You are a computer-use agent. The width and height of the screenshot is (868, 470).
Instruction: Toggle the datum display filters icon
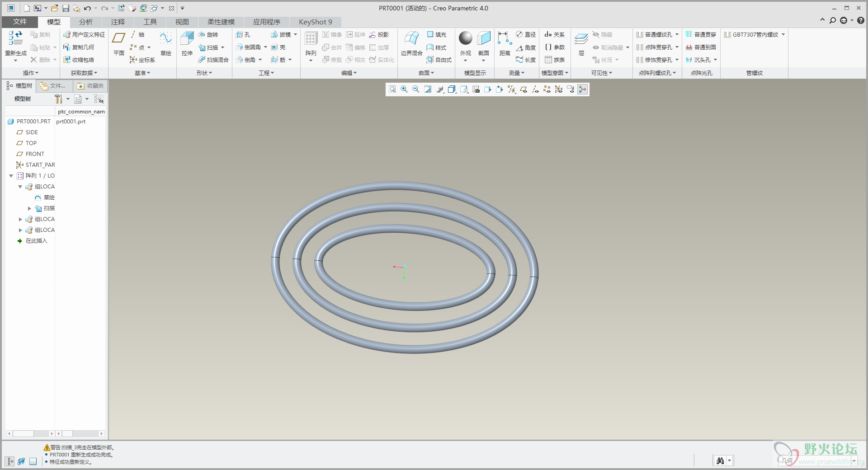tap(512, 89)
